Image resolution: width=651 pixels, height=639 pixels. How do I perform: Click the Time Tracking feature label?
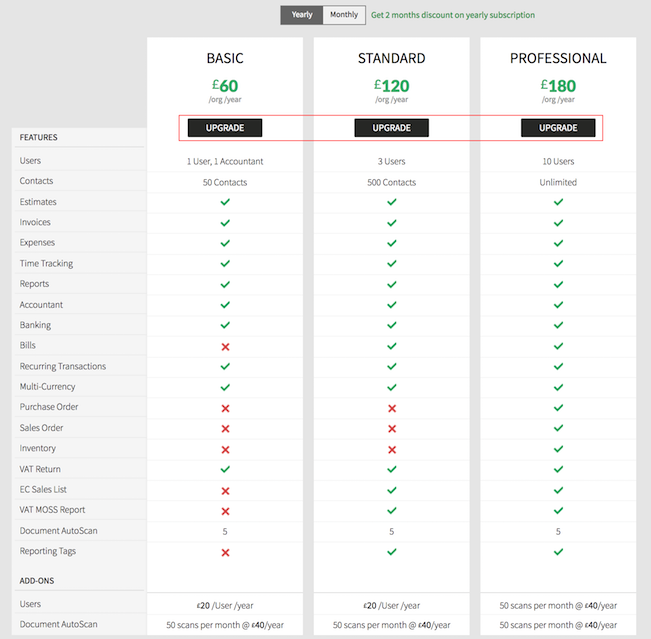(46, 264)
